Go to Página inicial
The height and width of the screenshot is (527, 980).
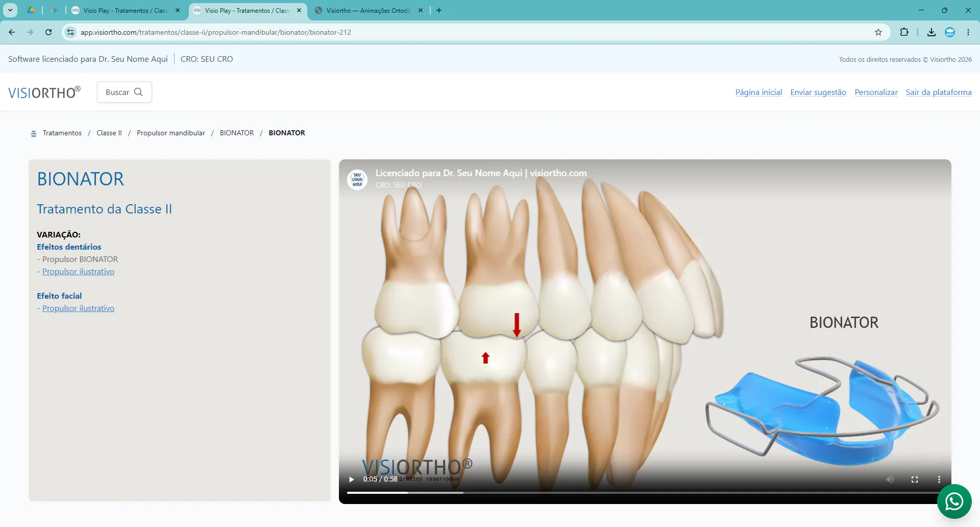click(758, 92)
